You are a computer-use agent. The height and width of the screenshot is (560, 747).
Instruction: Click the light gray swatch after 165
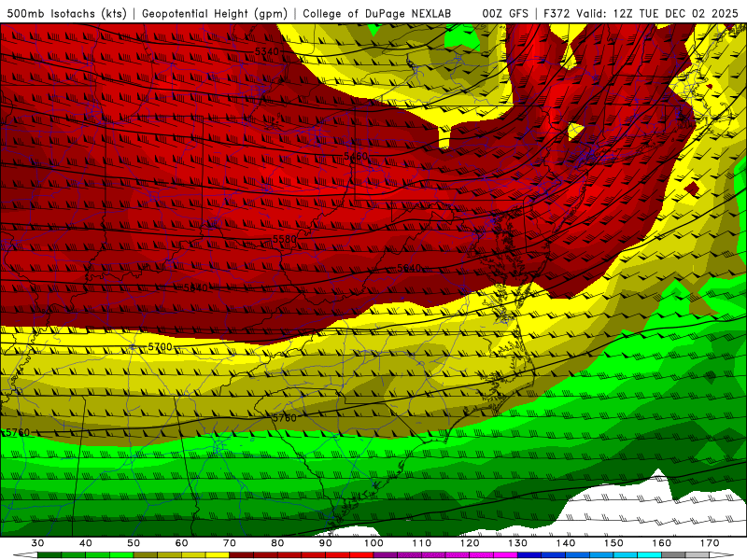coord(698,555)
